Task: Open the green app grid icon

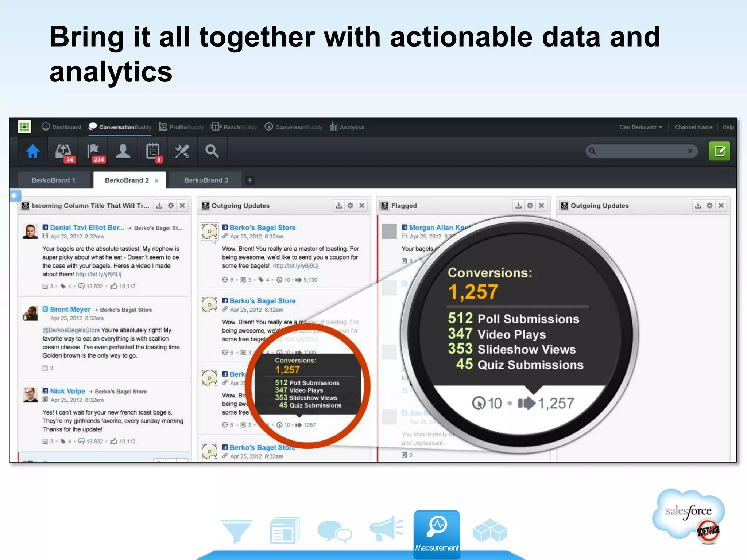Action: tap(24, 127)
